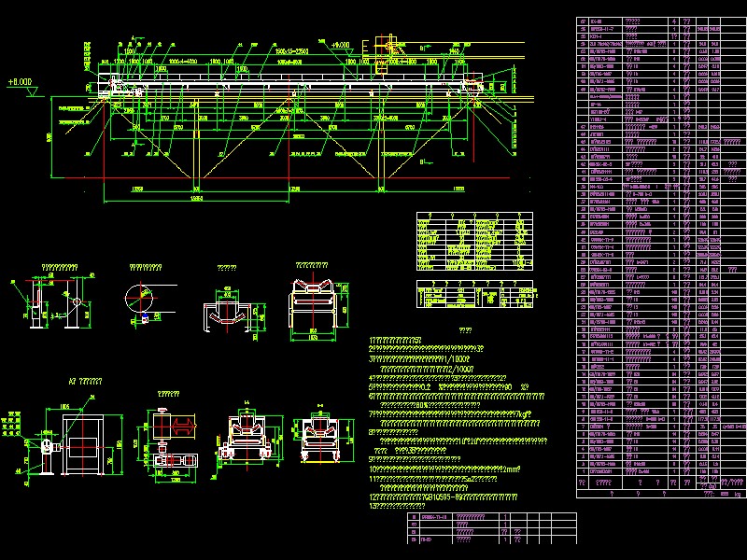Click the yellow data table above the notes

click(x=474, y=242)
